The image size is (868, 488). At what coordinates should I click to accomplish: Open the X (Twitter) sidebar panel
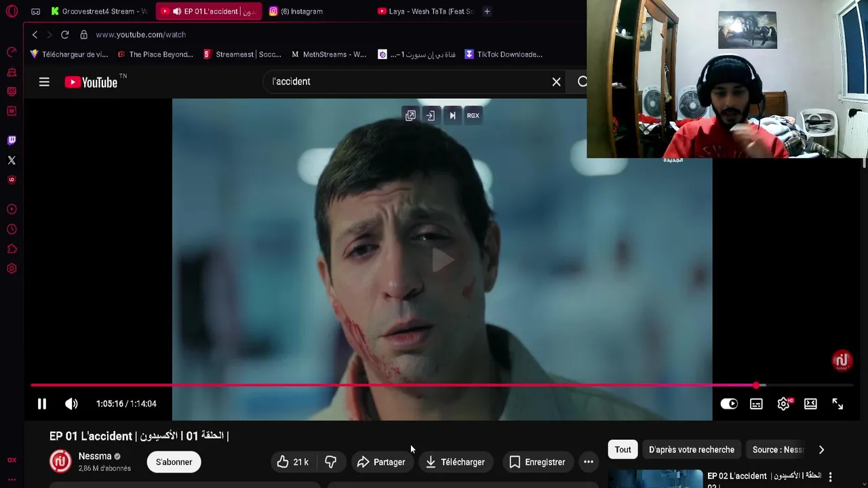[x=12, y=160]
